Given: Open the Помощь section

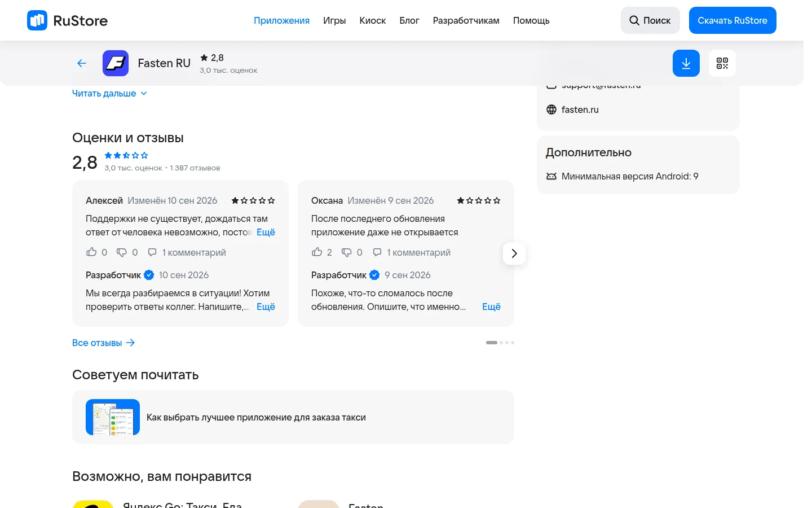Looking at the screenshot, I should [x=531, y=20].
